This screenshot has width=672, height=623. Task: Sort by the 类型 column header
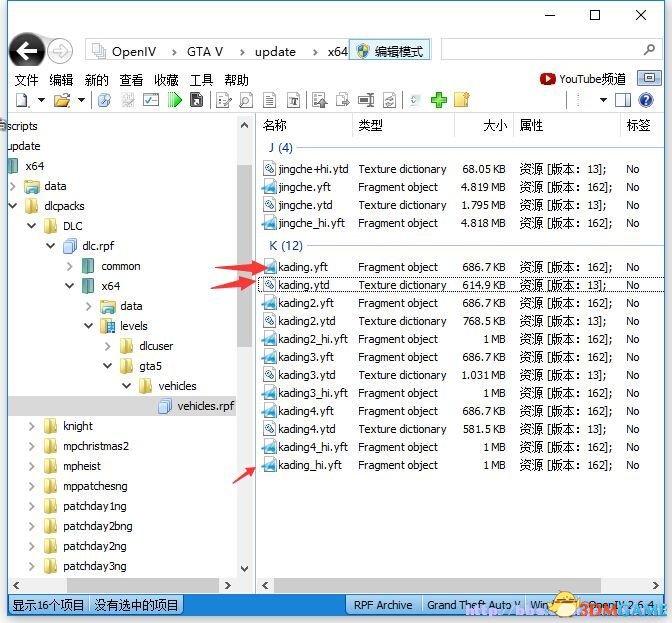(370, 125)
